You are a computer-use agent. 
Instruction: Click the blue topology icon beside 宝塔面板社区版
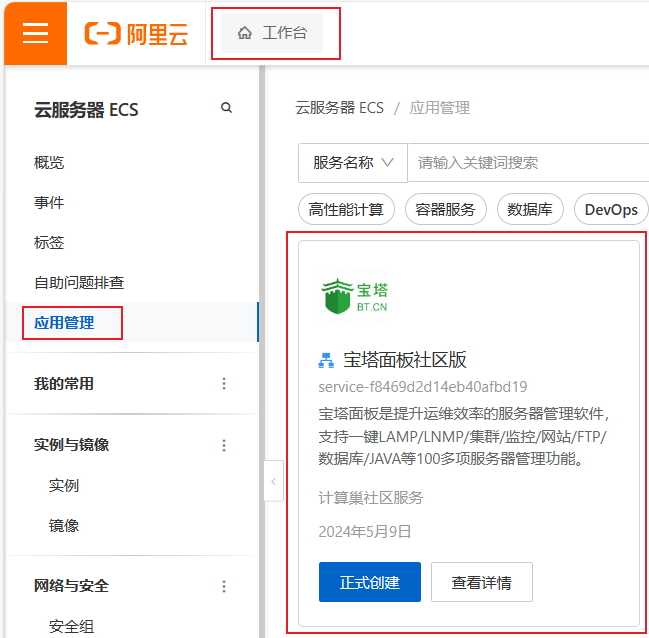click(326, 360)
